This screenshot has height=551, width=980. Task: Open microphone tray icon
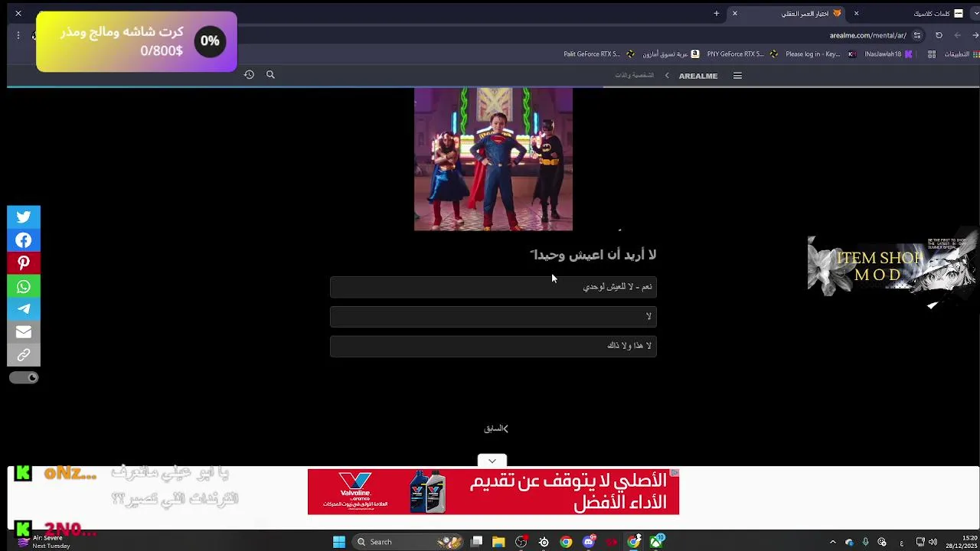[x=865, y=542]
